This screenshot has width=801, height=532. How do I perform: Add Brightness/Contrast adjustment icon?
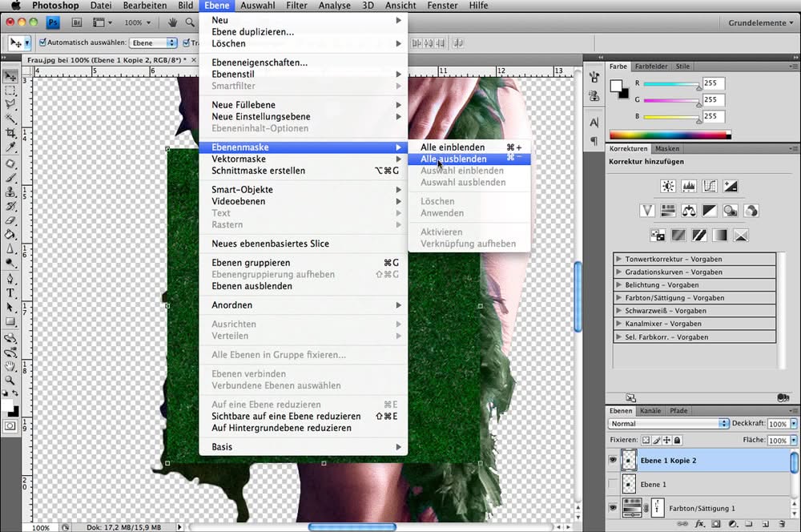pyautogui.click(x=668, y=187)
